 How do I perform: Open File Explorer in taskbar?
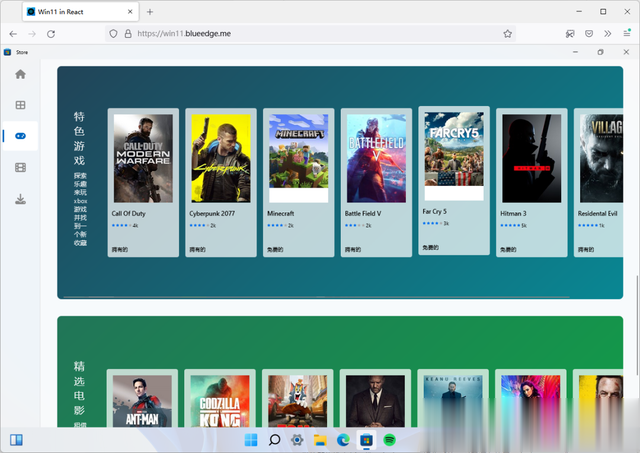pyautogui.click(x=320, y=440)
